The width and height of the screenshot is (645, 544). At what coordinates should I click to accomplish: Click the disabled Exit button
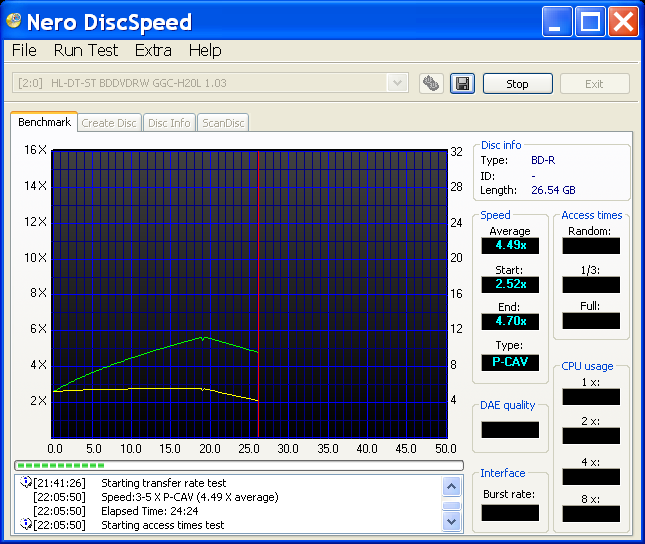594,84
